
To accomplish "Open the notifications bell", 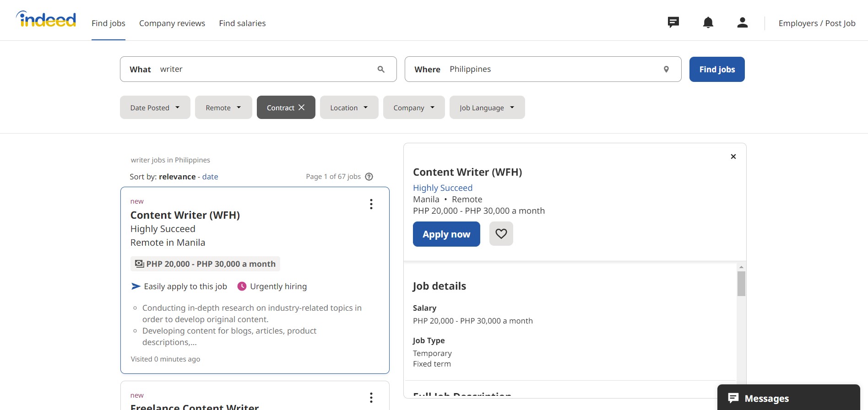I will pyautogui.click(x=708, y=22).
